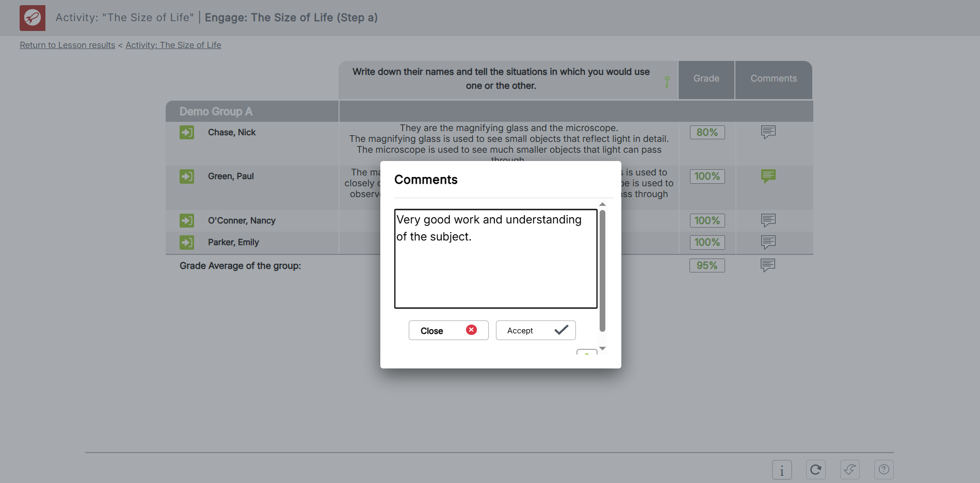The width and height of the screenshot is (980, 483).
Task: Open comment icon for Nick Chase
Action: point(768,132)
